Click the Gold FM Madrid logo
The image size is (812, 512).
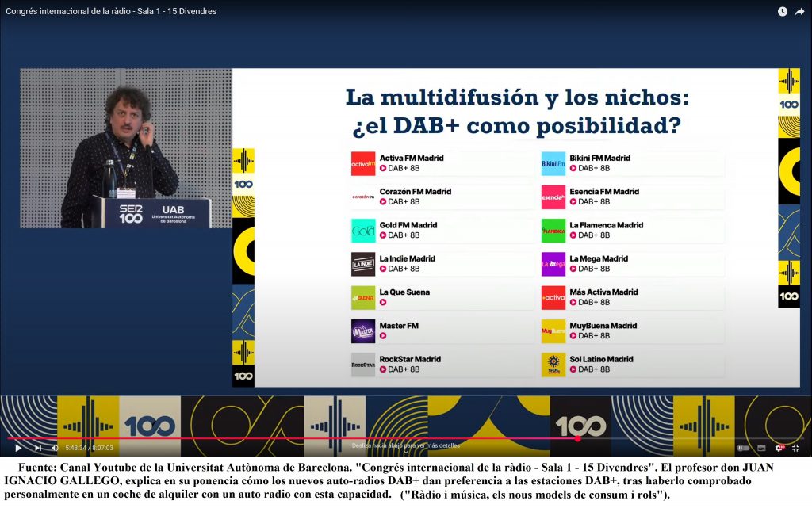pyautogui.click(x=363, y=231)
